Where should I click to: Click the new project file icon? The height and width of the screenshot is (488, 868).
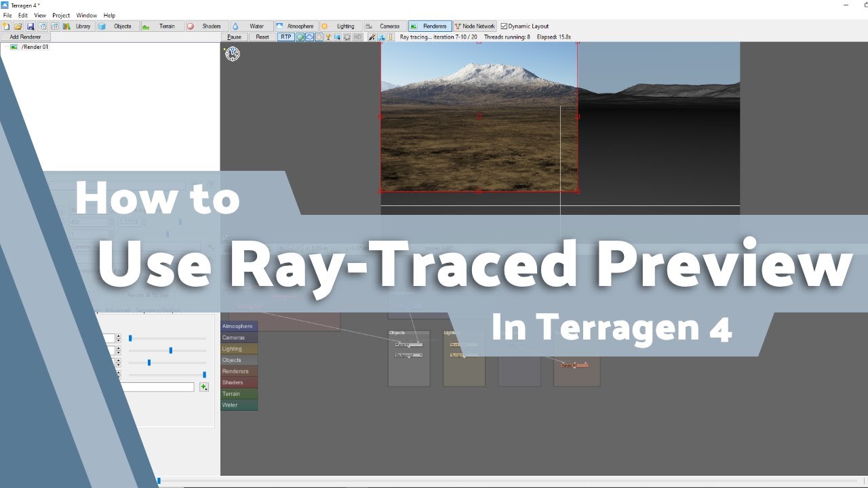[6, 26]
